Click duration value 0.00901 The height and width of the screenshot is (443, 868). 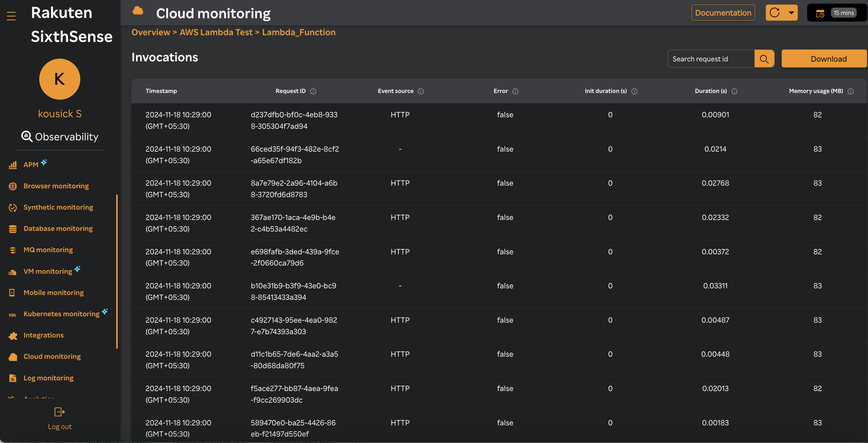point(715,115)
